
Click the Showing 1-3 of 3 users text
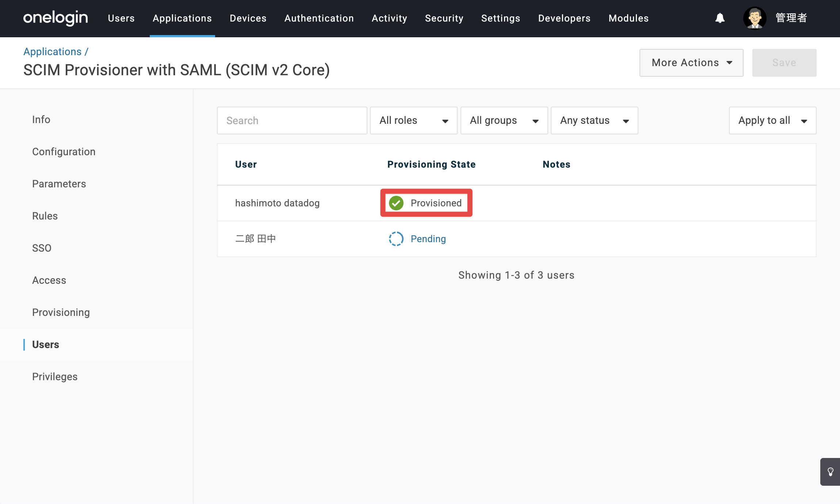[516, 275]
